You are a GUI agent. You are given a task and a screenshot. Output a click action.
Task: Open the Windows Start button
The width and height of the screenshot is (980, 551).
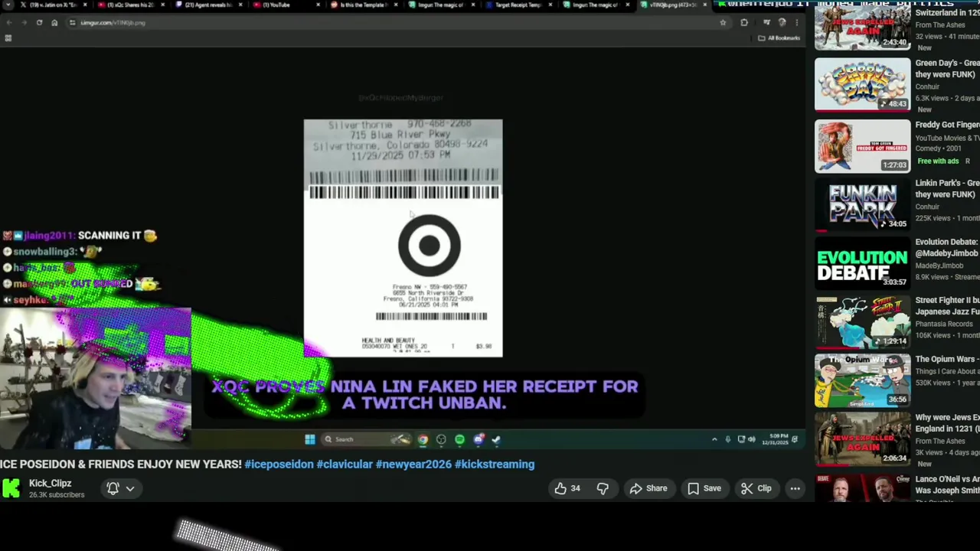pos(309,439)
